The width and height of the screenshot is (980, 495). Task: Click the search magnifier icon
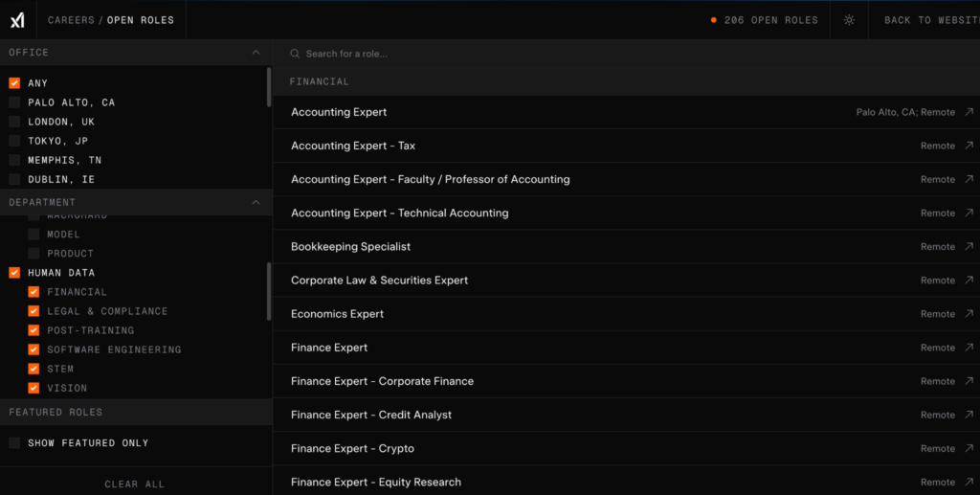(x=295, y=55)
